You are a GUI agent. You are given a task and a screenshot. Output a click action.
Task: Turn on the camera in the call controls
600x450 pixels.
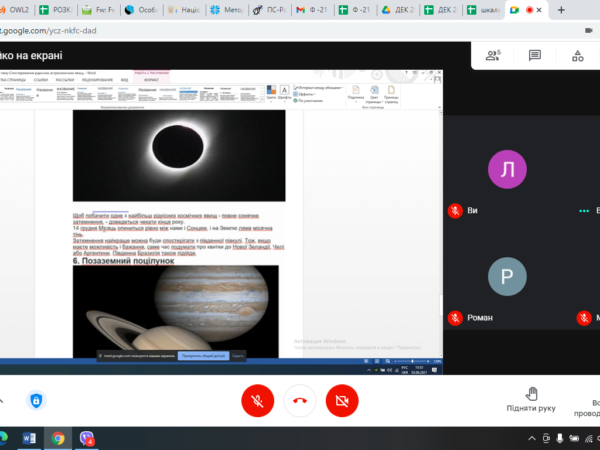click(x=343, y=400)
